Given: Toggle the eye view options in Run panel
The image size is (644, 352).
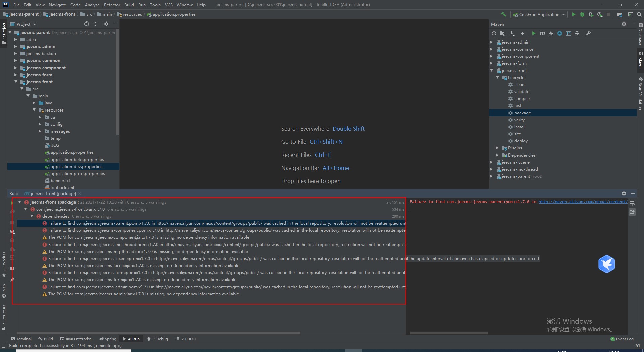Looking at the screenshot, I should click(x=12, y=231).
